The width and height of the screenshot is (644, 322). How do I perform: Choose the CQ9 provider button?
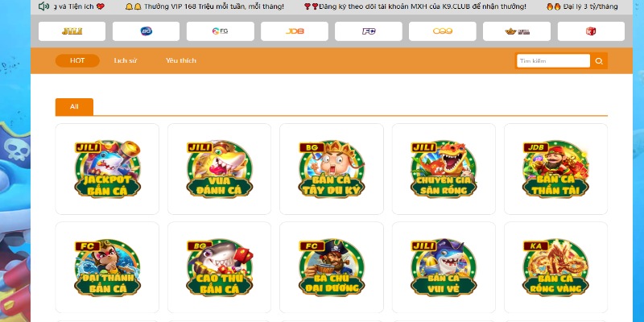click(x=442, y=31)
